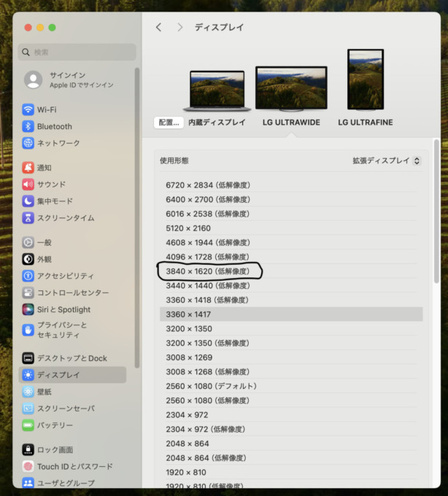Select the Bluetooth icon in sidebar
Screen dimensions: 448x496
pos(28,126)
